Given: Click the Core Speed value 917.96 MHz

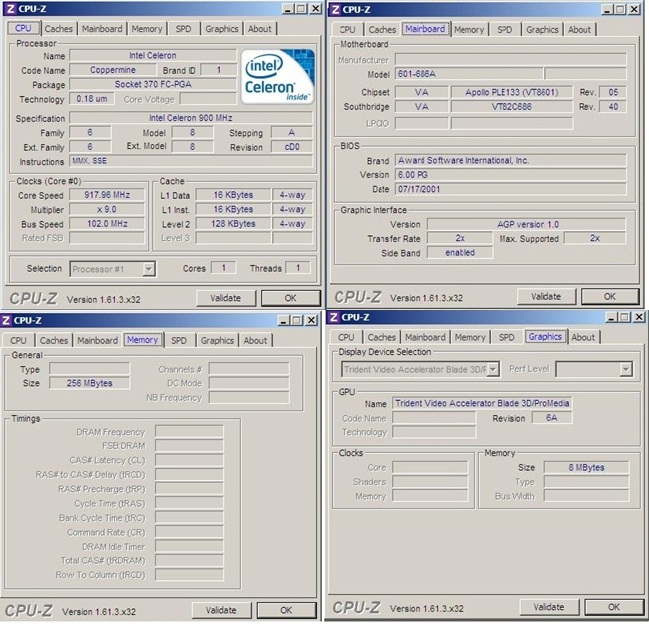Looking at the screenshot, I should 107,195.
